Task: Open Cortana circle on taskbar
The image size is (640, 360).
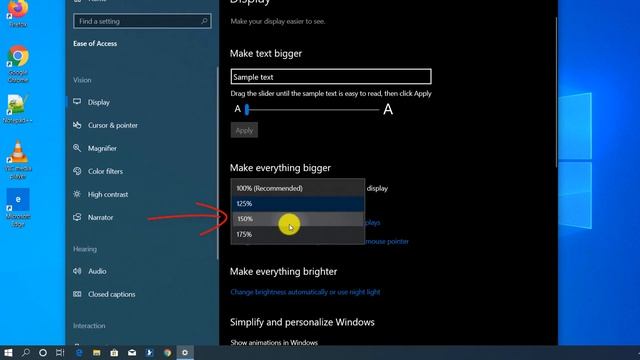Action: [x=43, y=353]
